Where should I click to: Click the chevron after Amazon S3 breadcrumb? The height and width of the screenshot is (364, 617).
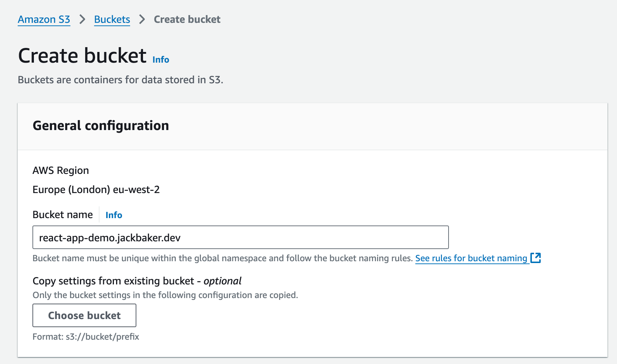82,19
